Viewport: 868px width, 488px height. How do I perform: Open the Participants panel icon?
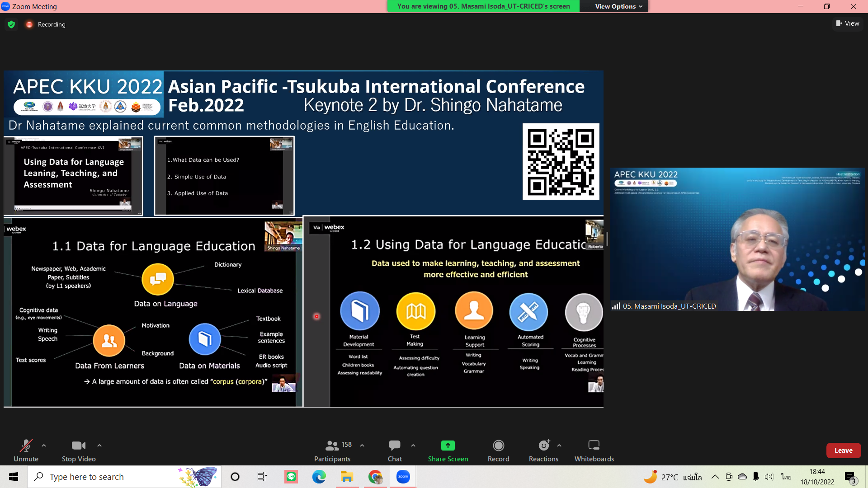(332, 446)
